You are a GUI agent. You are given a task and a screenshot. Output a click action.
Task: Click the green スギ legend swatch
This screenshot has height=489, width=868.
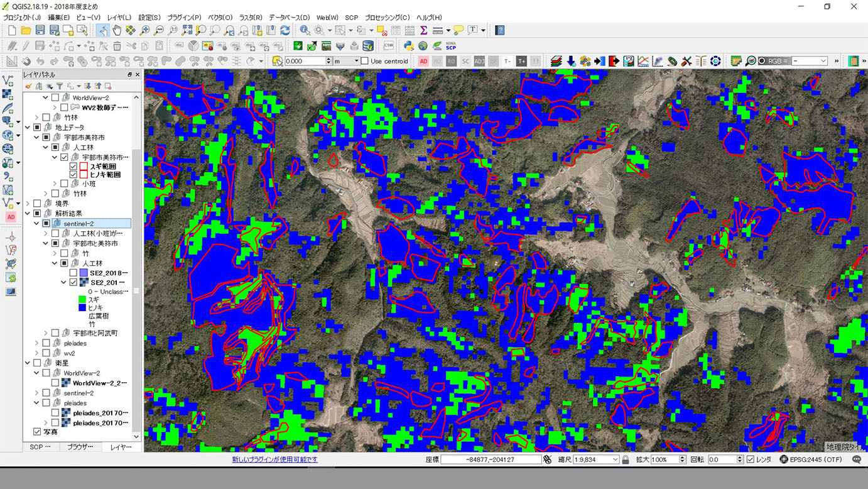(82, 300)
